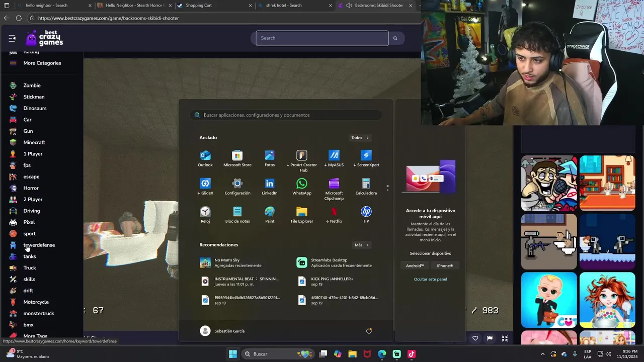Viewport: 644px width, 362px height.
Task: Click the Windows Start button in taskbar
Action: [233, 354]
